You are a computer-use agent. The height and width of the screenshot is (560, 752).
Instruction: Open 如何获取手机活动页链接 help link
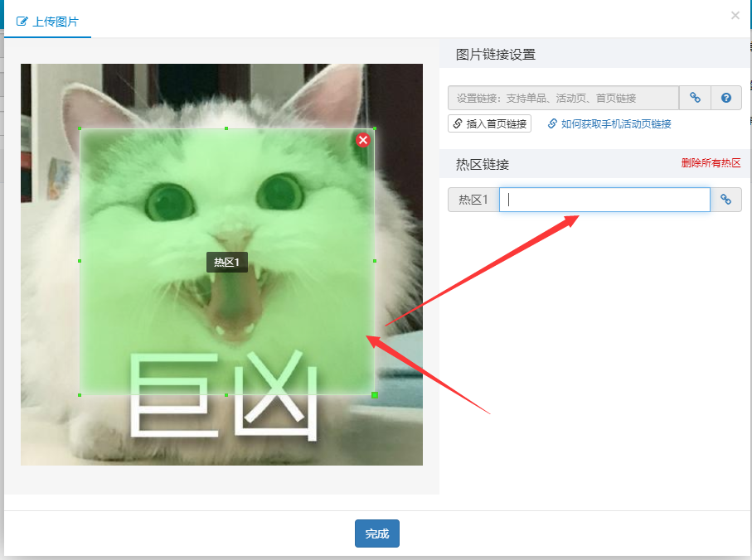pyautogui.click(x=609, y=123)
